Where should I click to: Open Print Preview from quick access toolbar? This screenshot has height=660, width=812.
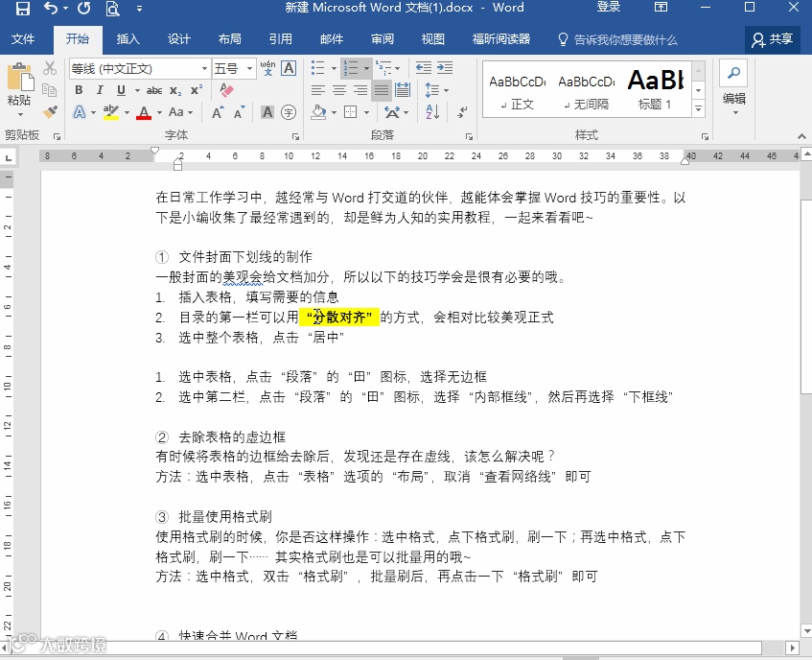tap(112, 9)
